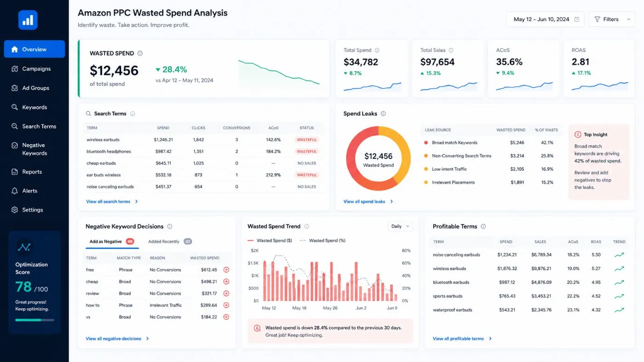Click the ROAS column header in Profitable Terms
644x362 pixels.
point(596,242)
